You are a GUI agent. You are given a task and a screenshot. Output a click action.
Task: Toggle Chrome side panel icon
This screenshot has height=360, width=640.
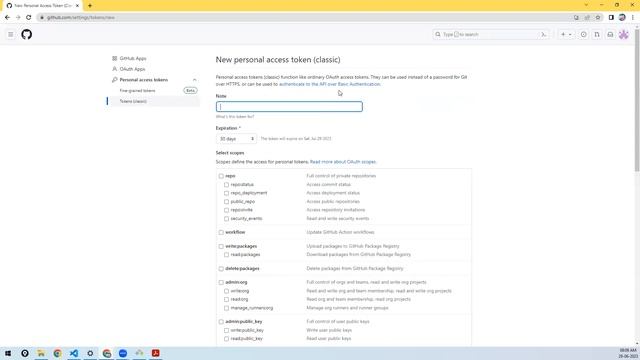pyautogui.click(x=611, y=18)
